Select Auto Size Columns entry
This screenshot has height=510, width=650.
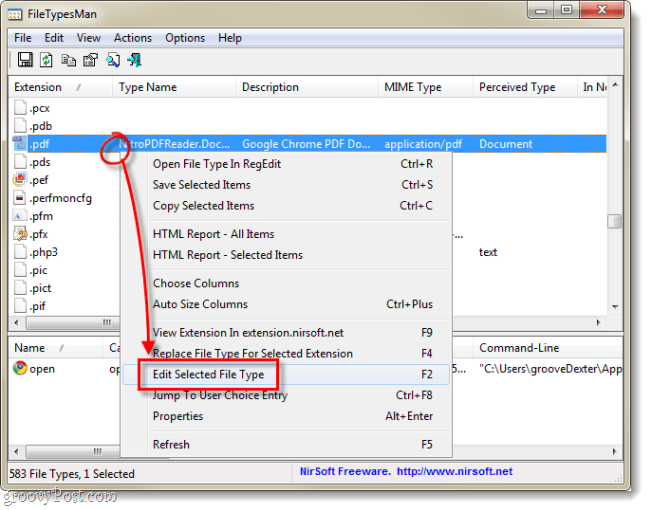coord(286,304)
